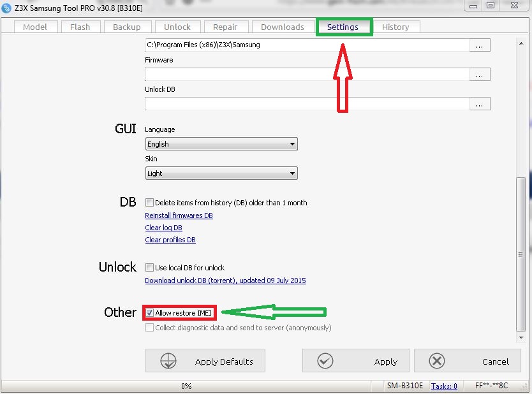
Task: Open the Backup tab
Action: [127, 27]
